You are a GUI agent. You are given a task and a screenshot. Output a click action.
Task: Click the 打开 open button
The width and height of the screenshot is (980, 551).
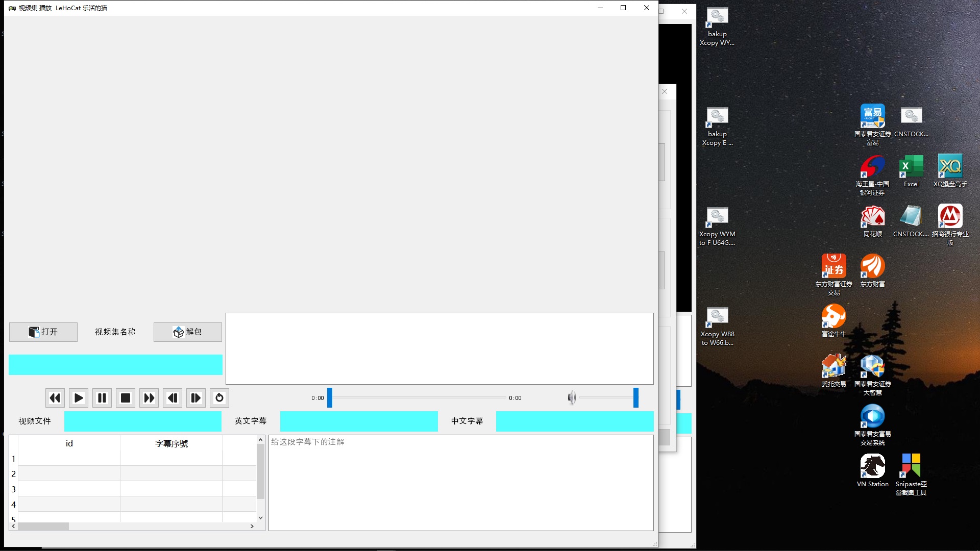(x=43, y=332)
